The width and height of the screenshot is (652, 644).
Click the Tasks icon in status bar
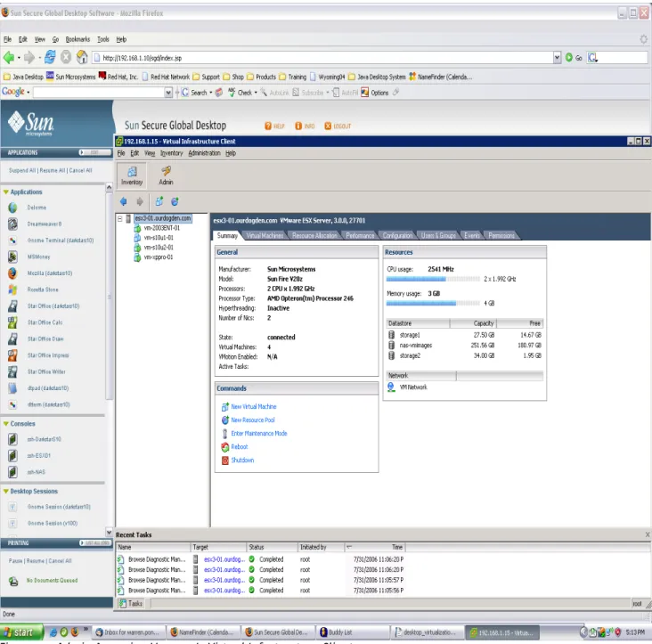pos(123,604)
